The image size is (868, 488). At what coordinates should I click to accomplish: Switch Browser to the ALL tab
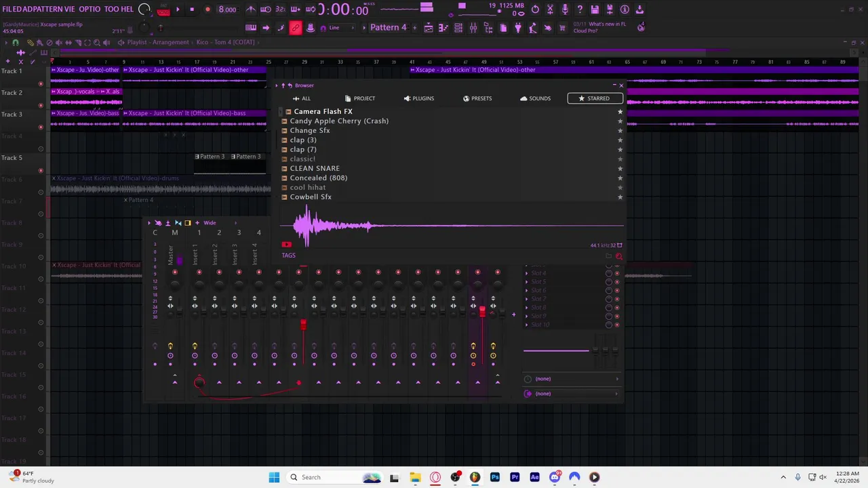pos(302,98)
